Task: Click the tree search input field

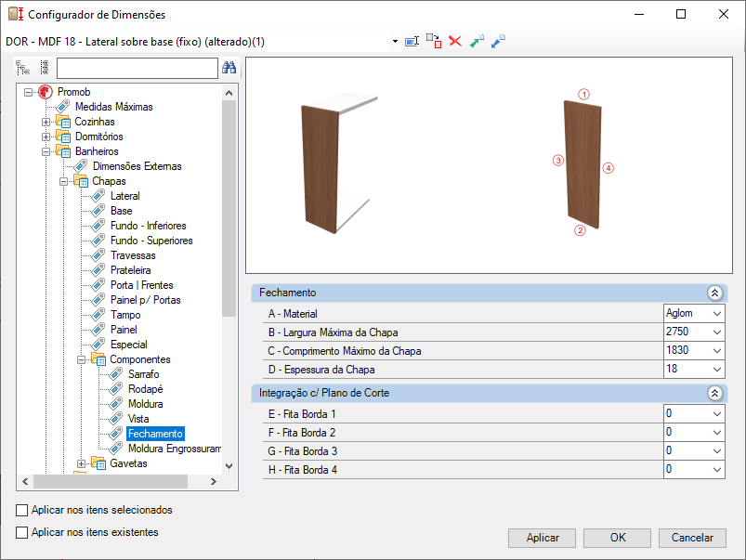Action: pos(137,68)
